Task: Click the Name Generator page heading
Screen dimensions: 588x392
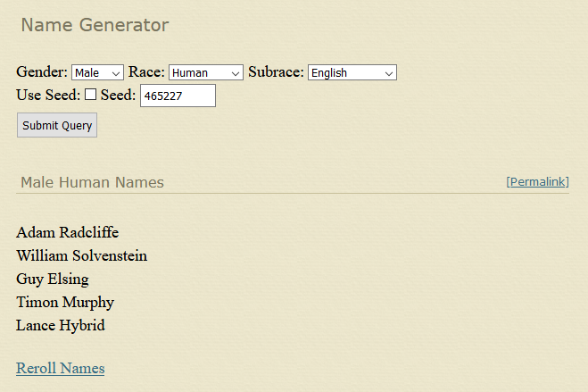Action: [x=95, y=25]
